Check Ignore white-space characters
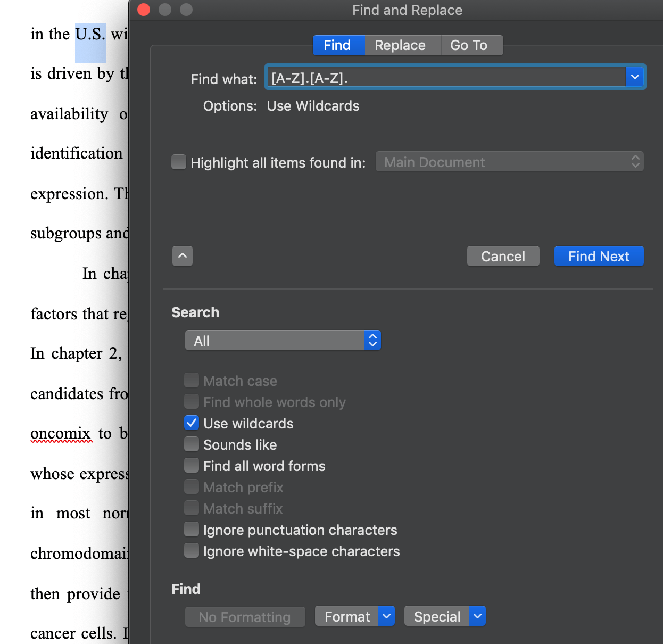The height and width of the screenshot is (644, 663). click(192, 551)
